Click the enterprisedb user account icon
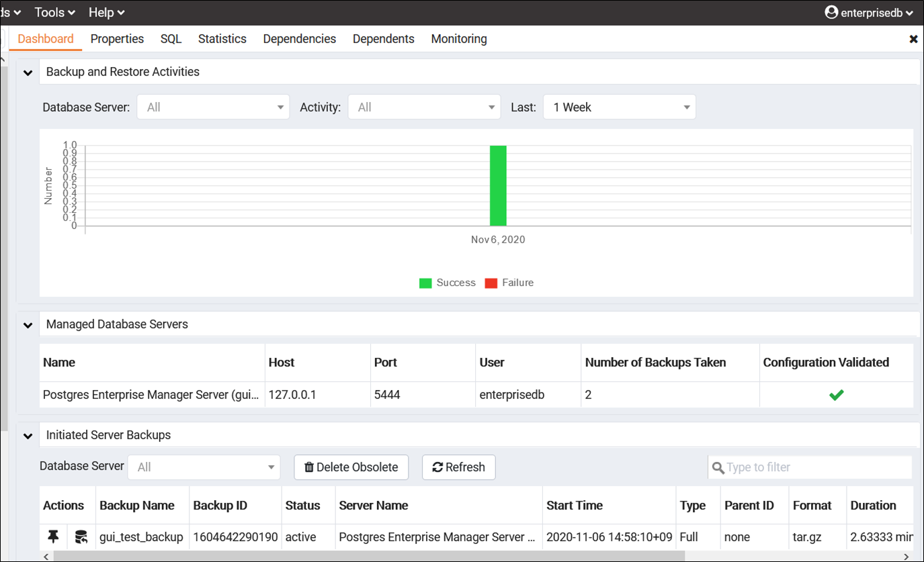Image resolution: width=924 pixels, height=562 pixels. (x=831, y=12)
